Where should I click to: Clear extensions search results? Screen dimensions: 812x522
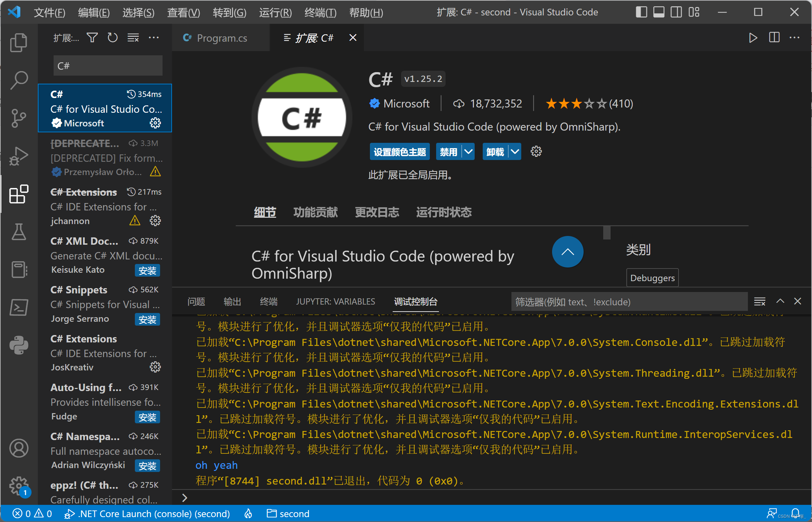click(133, 37)
